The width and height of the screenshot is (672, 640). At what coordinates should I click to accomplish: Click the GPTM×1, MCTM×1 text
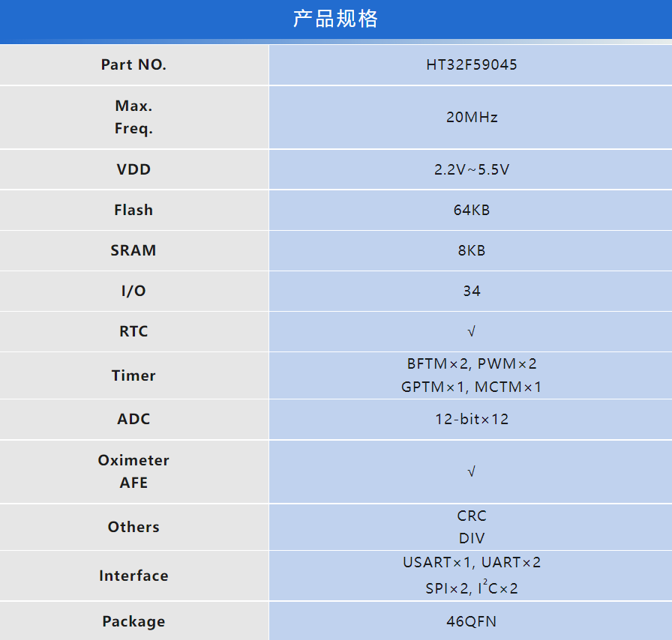471,387
